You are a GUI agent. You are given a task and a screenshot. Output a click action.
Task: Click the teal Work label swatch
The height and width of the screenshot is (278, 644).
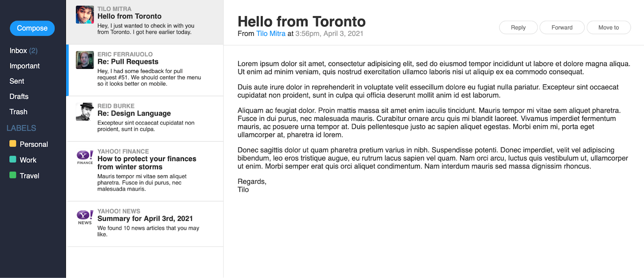tap(13, 160)
